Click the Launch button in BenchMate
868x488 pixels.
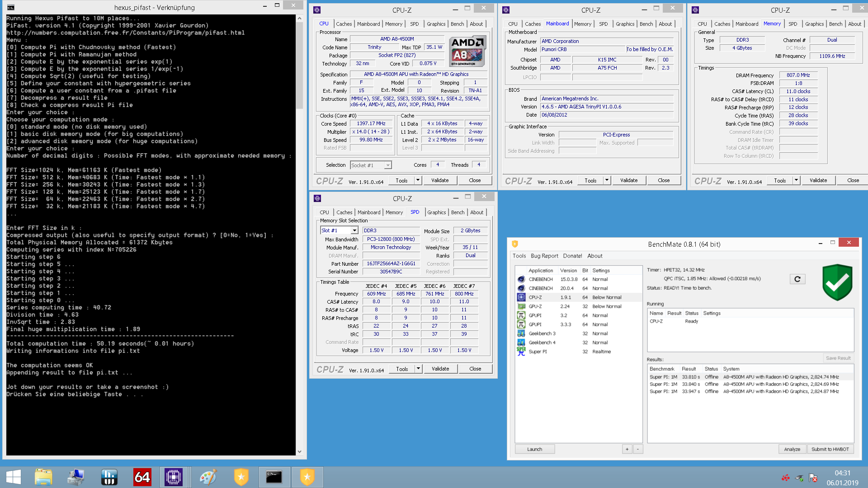point(535,449)
